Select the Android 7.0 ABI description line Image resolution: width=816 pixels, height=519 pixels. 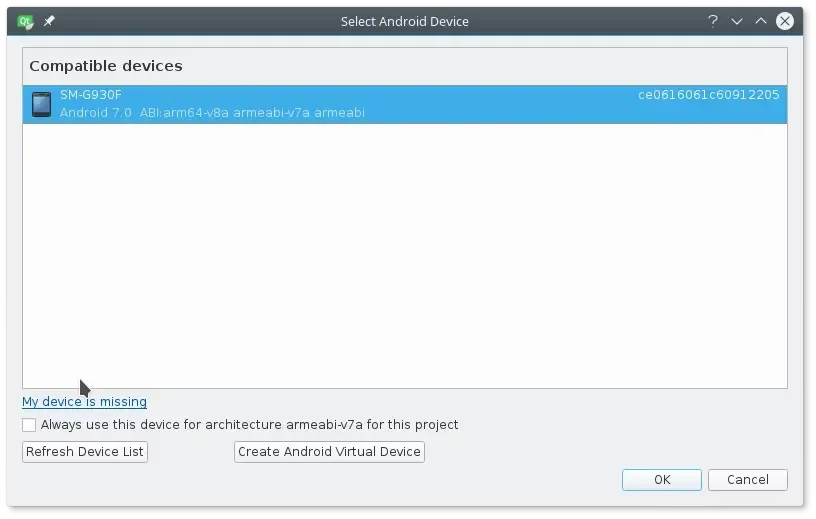[212, 112]
